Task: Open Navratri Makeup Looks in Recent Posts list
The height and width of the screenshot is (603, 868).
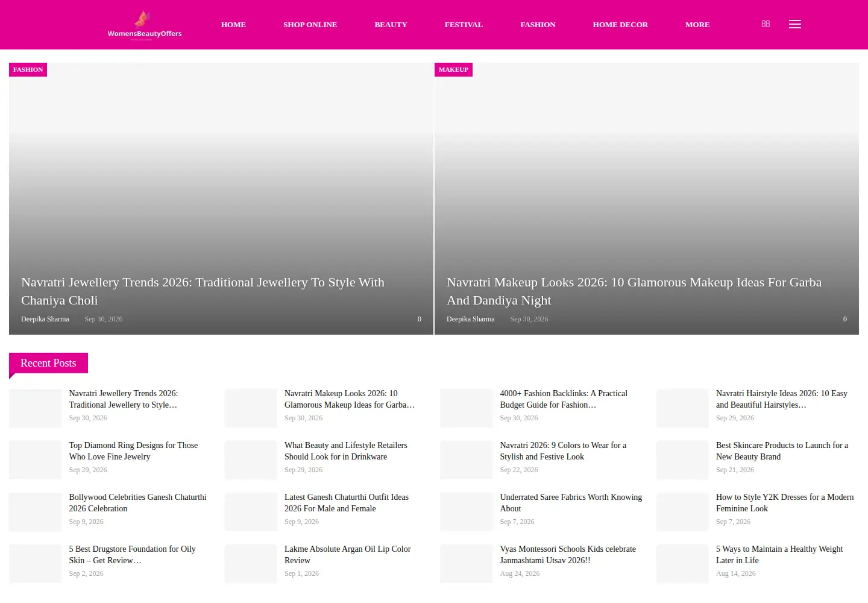Action: pos(350,399)
